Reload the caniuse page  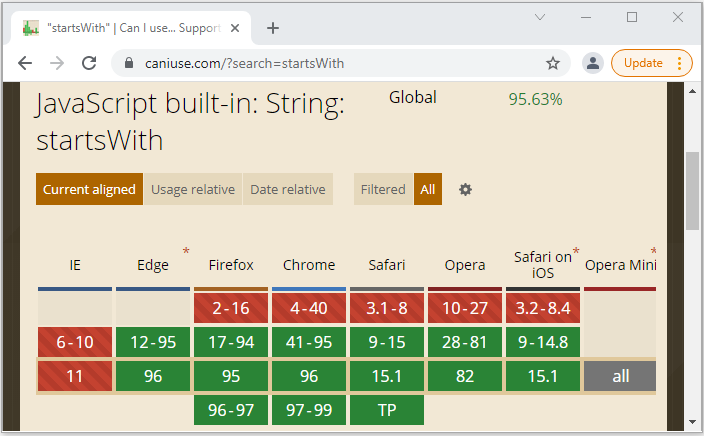tap(89, 63)
